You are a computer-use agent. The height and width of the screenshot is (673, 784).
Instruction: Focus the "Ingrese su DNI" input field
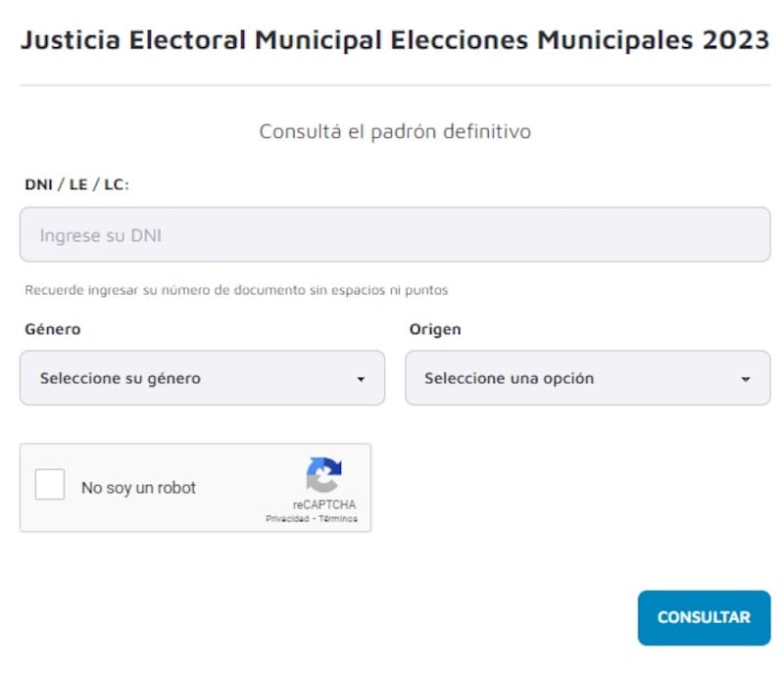(x=394, y=235)
